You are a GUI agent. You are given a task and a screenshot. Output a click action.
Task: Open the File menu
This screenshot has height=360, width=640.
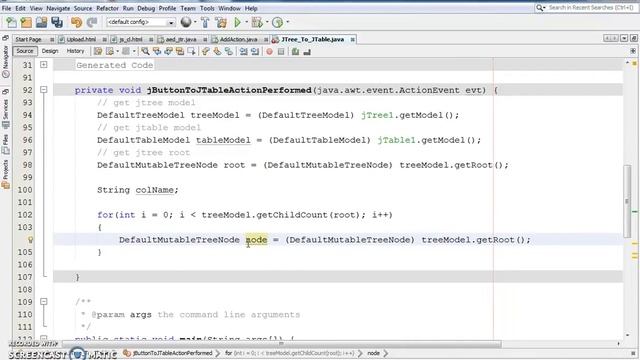coord(7,8)
